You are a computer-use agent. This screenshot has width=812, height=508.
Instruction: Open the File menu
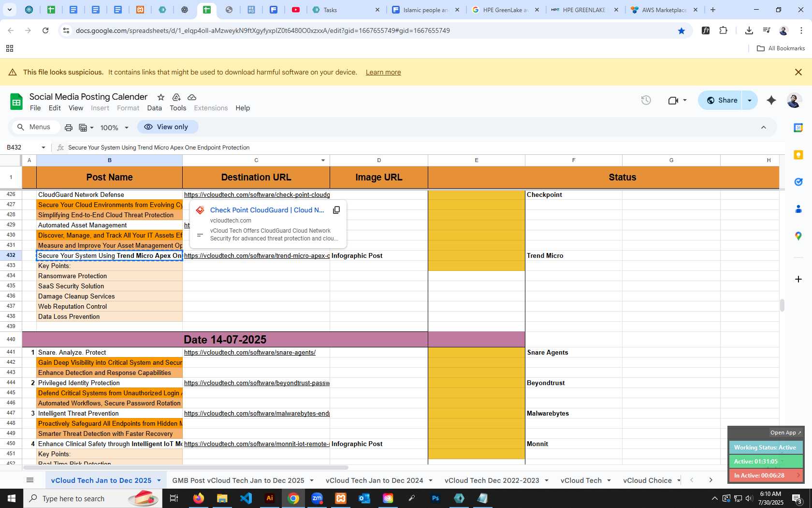point(35,108)
